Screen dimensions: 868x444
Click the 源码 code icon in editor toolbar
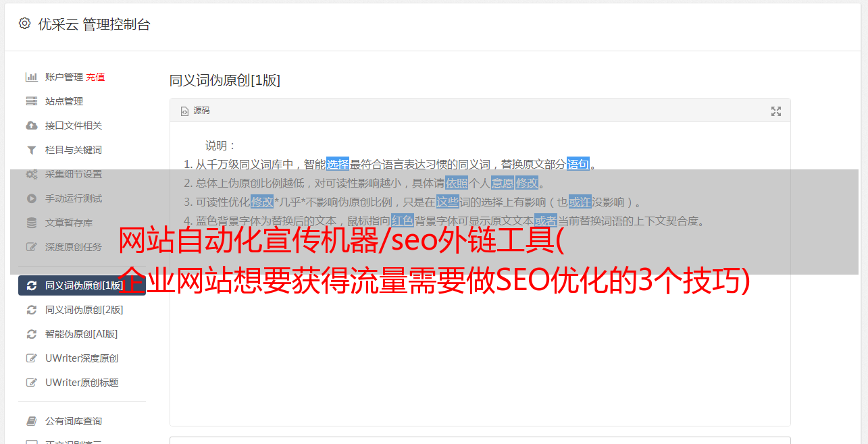(184, 111)
